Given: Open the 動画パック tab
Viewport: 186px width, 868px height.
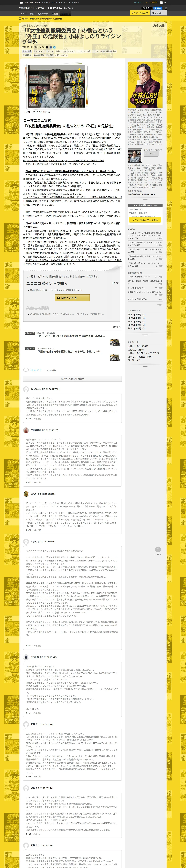Looking at the screenshot, I should pos(43,13).
